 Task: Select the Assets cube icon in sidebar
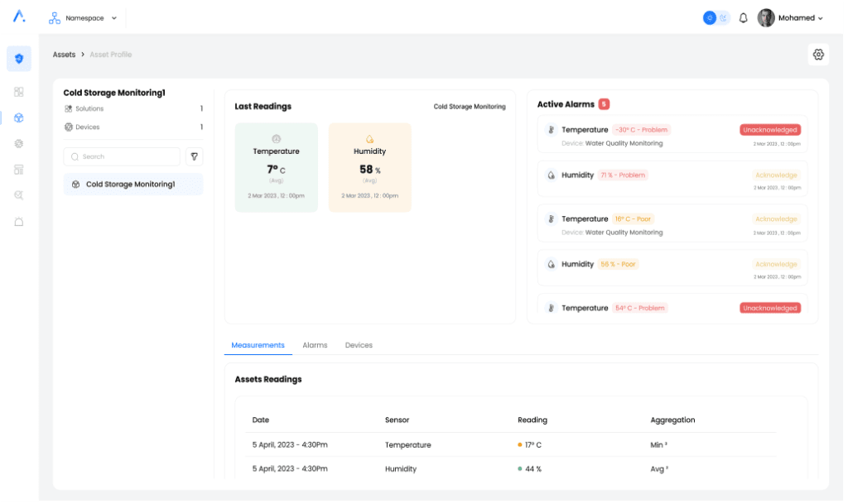(x=19, y=118)
